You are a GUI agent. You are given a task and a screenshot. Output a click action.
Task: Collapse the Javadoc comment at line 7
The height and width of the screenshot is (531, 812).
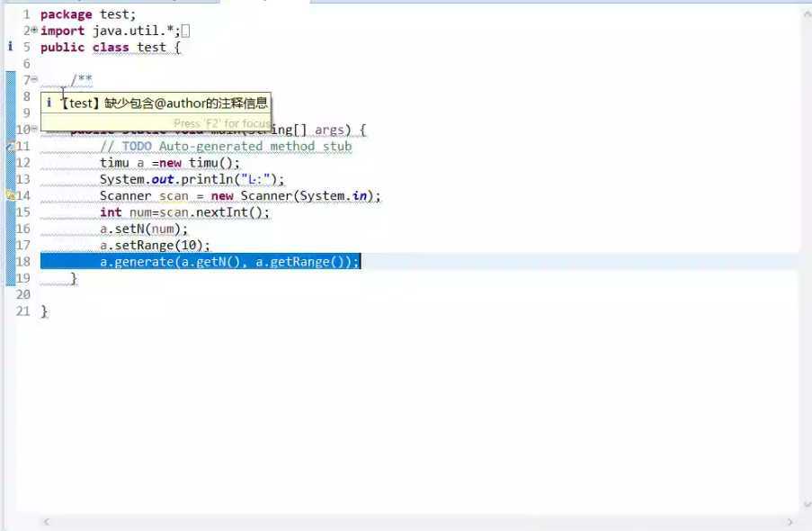tap(34, 79)
